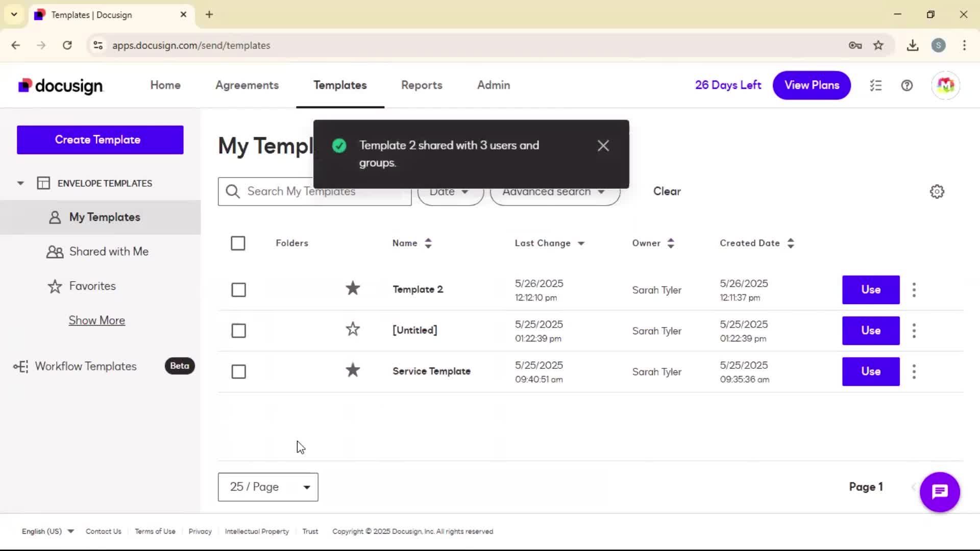The width and height of the screenshot is (980, 551).
Task: Open My Templates in sidebar
Action: (100, 217)
